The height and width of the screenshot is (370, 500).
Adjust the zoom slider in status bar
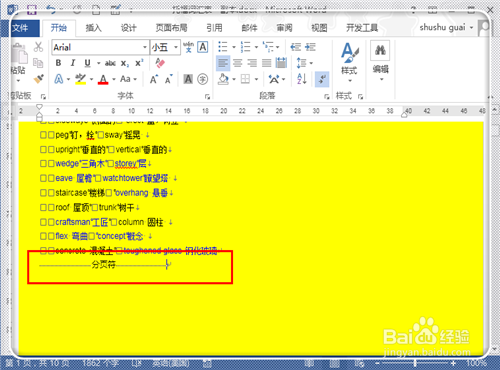coord(415,363)
